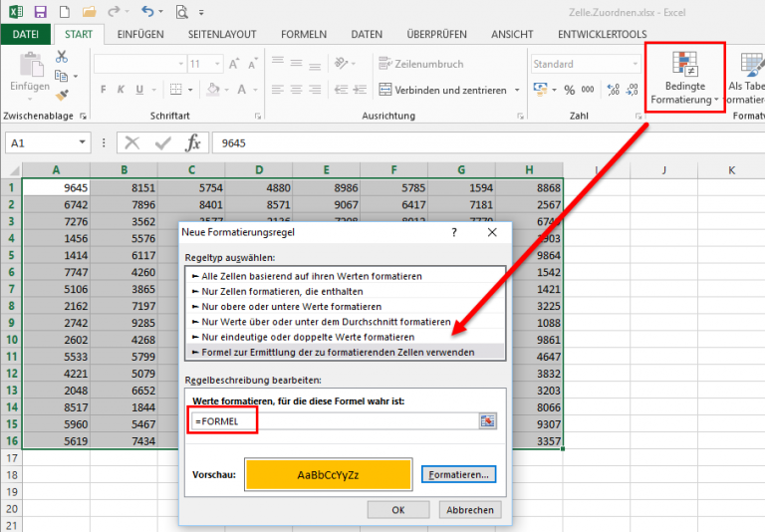Click the Formatieren... button

pos(458,474)
